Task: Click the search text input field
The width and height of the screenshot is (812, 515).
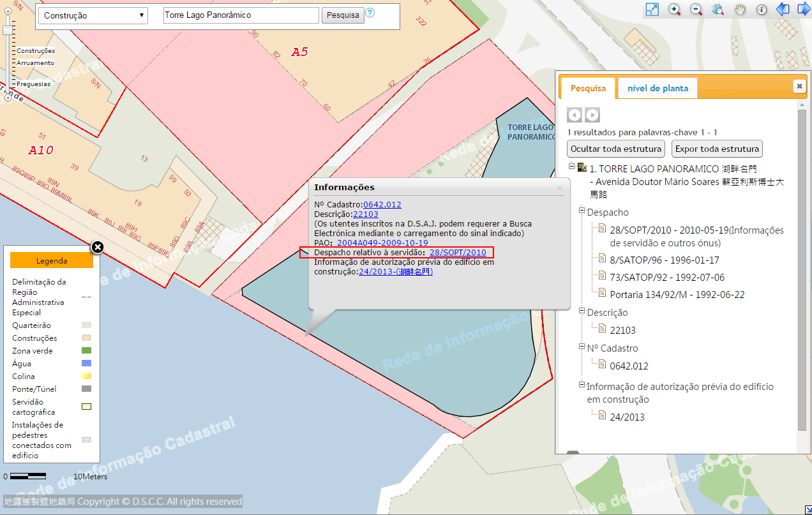Action: (241, 15)
